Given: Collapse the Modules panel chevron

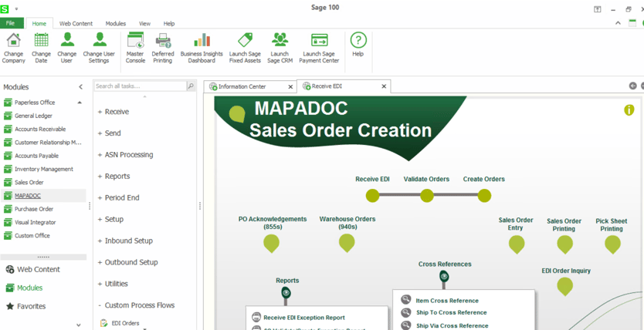Looking at the screenshot, I should tap(80, 87).
